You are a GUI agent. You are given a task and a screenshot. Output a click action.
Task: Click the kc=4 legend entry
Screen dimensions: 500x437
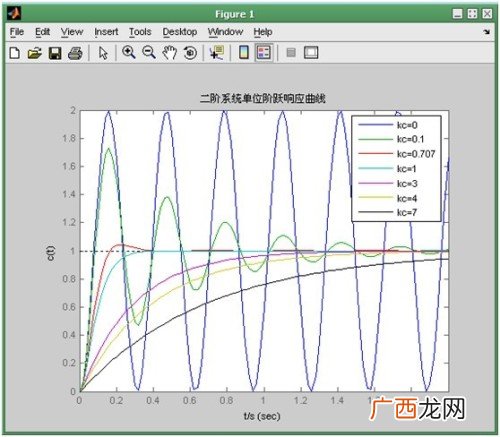click(x=388, y=198)
